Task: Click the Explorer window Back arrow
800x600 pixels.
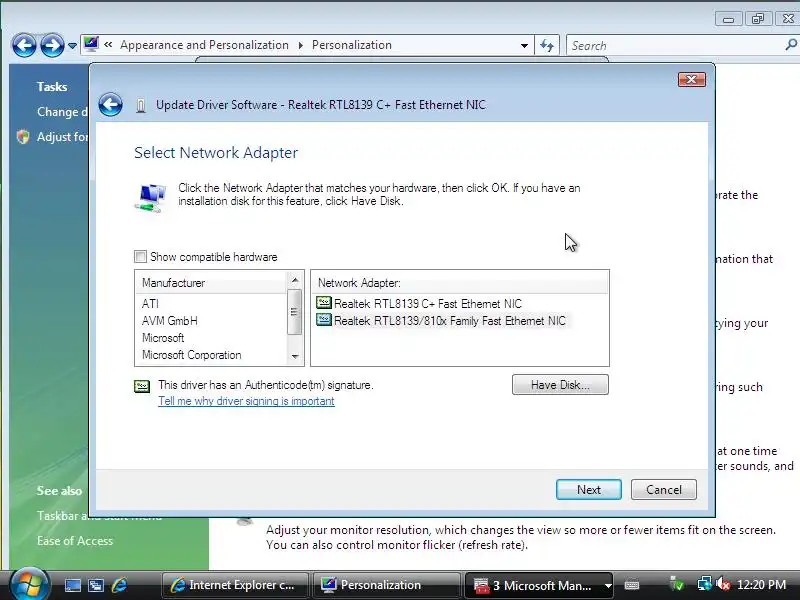Action: [24, 45]
